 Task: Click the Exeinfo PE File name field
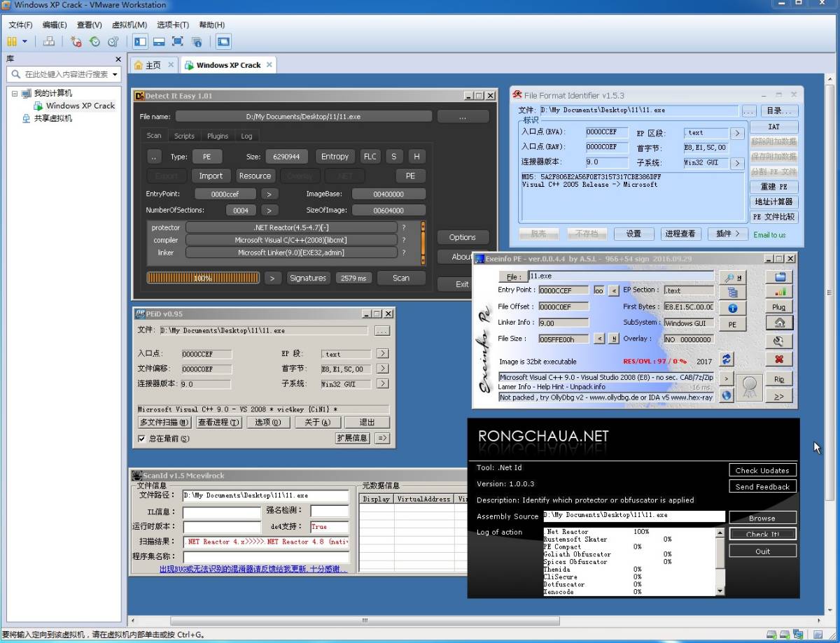(x=621, y=276)
